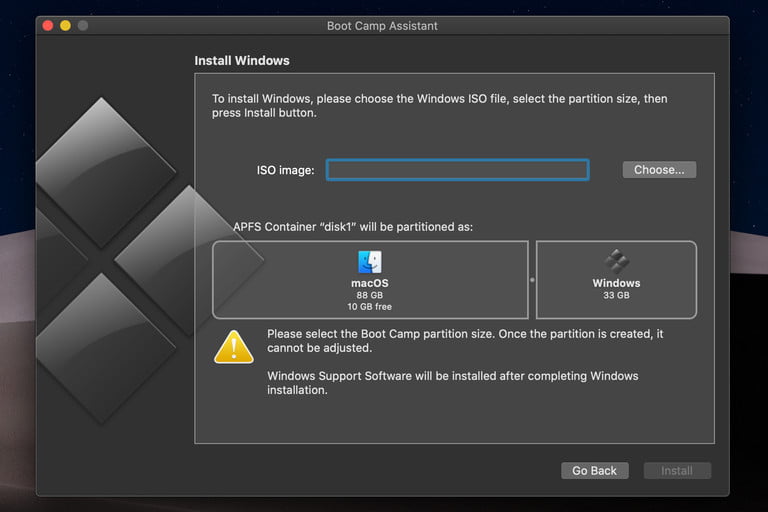Select the '88 GB' macOS partition size text
The height and width of the screenshot is (512, 768).
[369, 295]
